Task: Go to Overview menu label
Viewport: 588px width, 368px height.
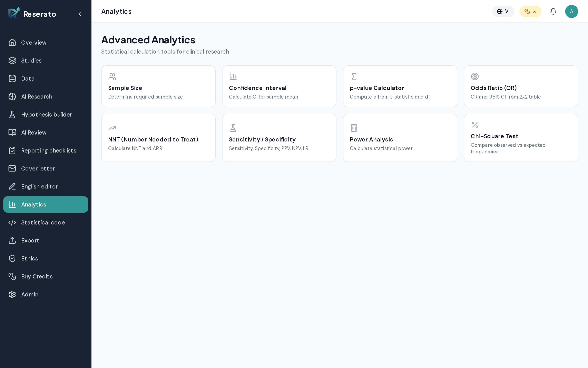Action: click(x=34, y=43)
